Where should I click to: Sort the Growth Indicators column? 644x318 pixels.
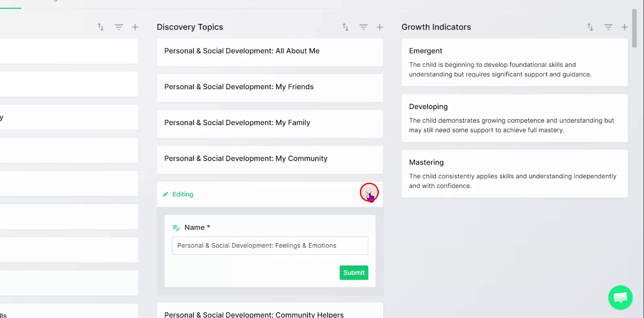(x=590, y=27)
